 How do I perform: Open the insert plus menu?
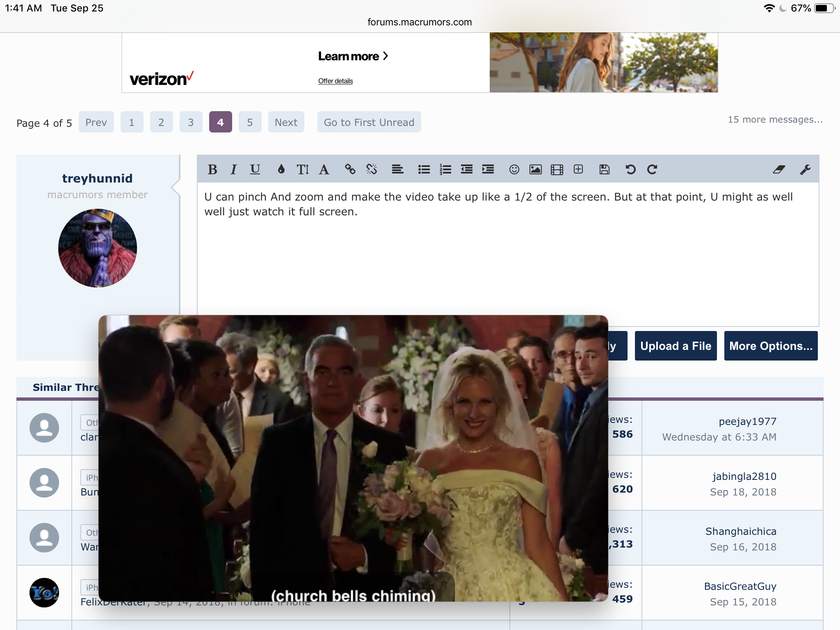[x=578, y=169]
